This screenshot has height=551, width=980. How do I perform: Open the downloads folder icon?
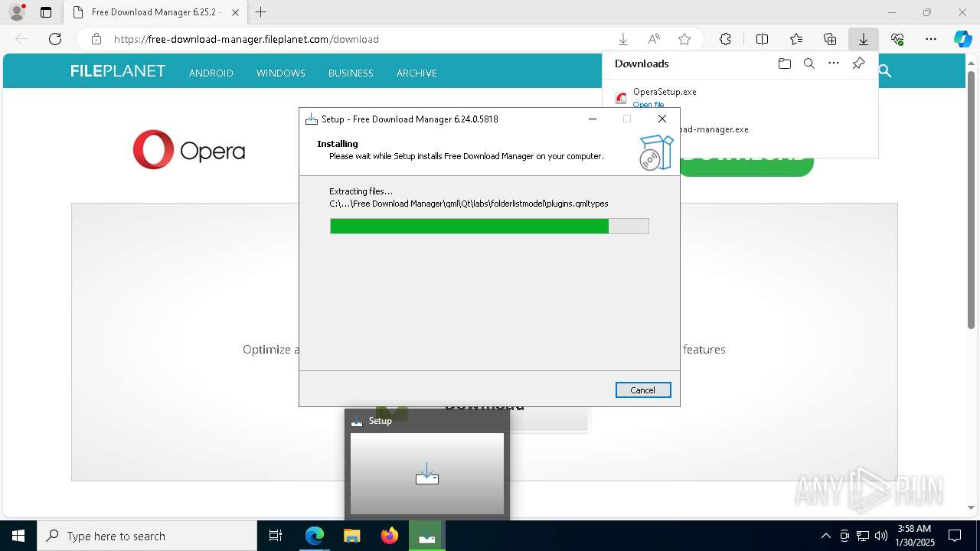point(784,64)
